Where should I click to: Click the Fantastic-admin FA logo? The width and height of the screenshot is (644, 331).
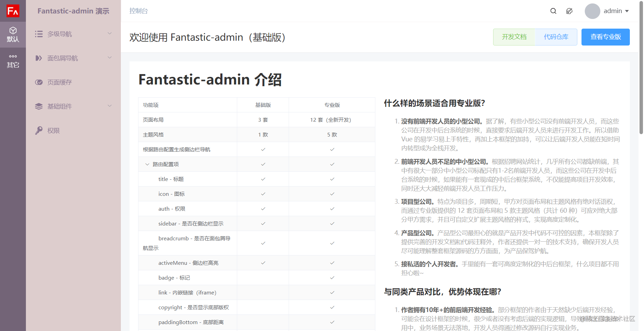[13, 11]
